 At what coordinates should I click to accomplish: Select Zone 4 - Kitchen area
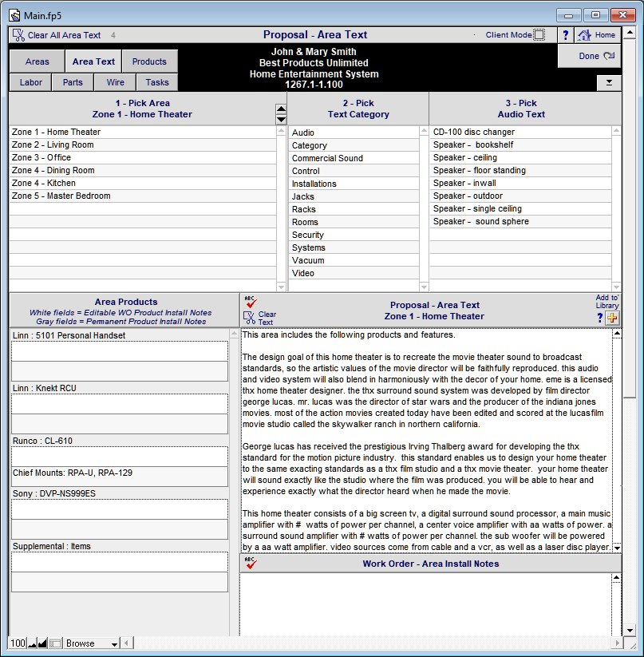[x=143, y=183]
